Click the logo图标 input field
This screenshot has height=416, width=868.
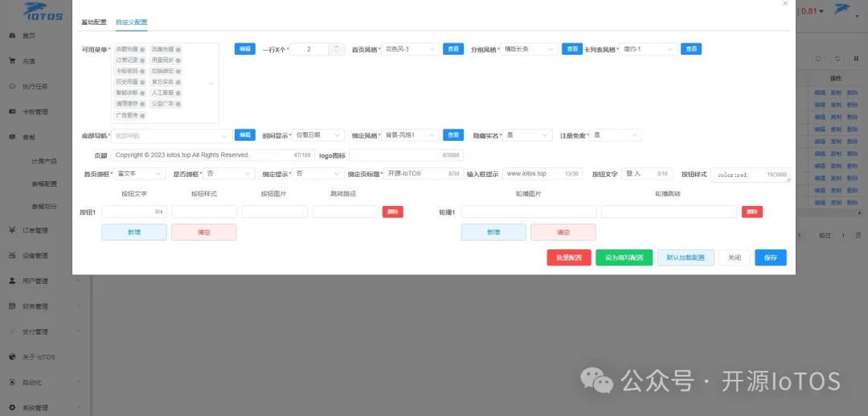pyautogui.click(x=406, y=155)
